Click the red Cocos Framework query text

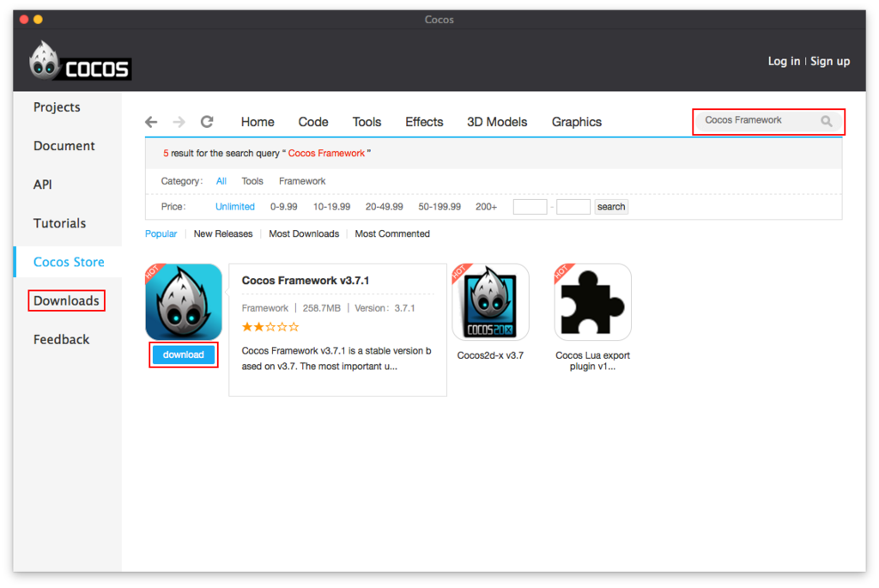click(326, 153)
